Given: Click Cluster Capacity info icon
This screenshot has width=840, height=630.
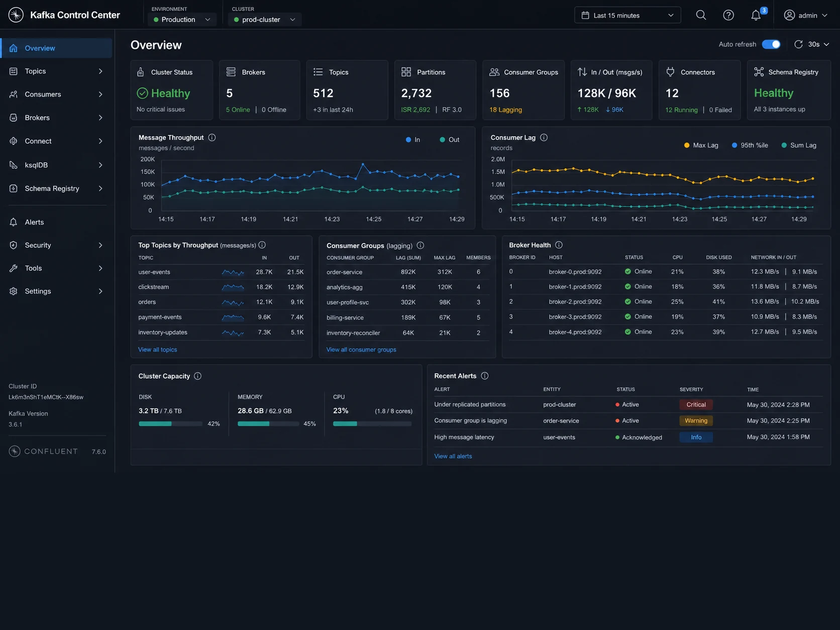Looking at the screenshot, I should tap(198, 376).
